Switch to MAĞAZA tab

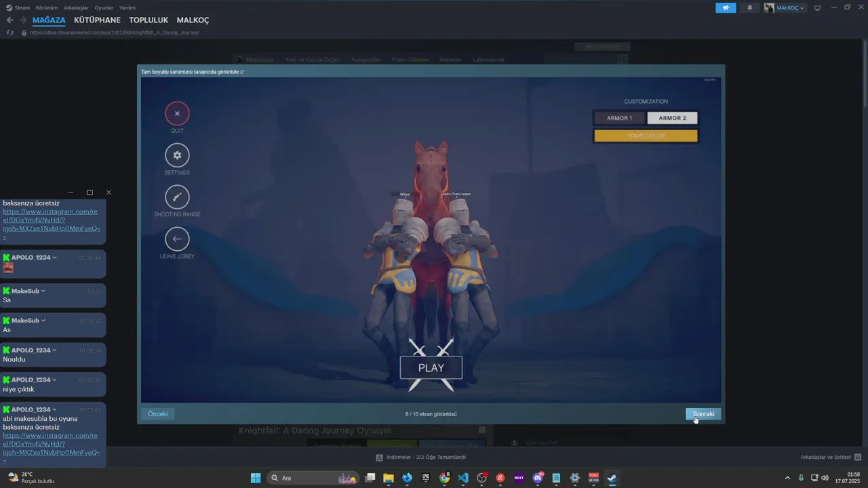coord(49,20)
